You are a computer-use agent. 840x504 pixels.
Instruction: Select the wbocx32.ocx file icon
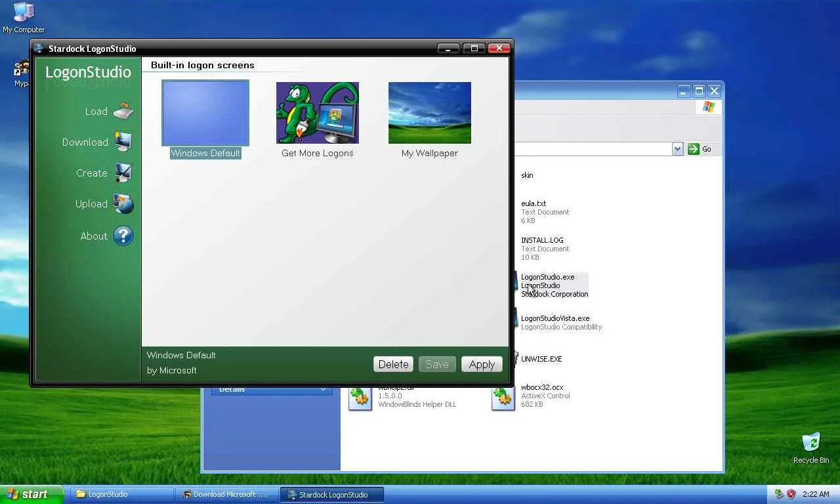503,398
